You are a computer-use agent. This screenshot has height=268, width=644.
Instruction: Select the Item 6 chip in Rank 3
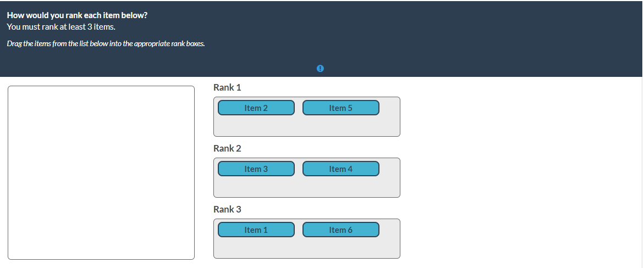[340, 230]
